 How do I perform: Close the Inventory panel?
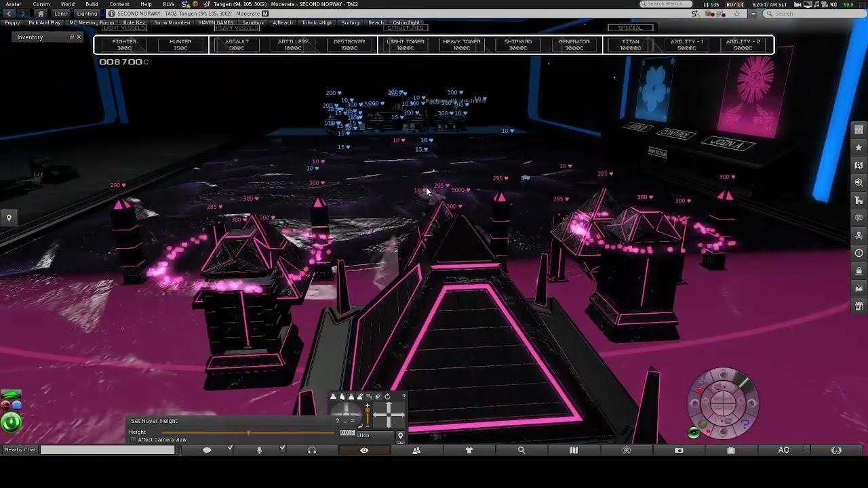(x=79, y=37)
